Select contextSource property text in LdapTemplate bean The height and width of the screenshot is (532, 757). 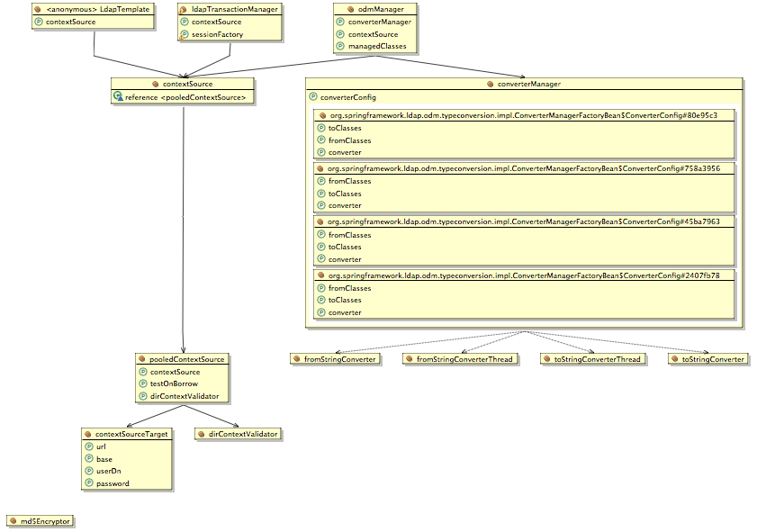click(x=71, y=22)
